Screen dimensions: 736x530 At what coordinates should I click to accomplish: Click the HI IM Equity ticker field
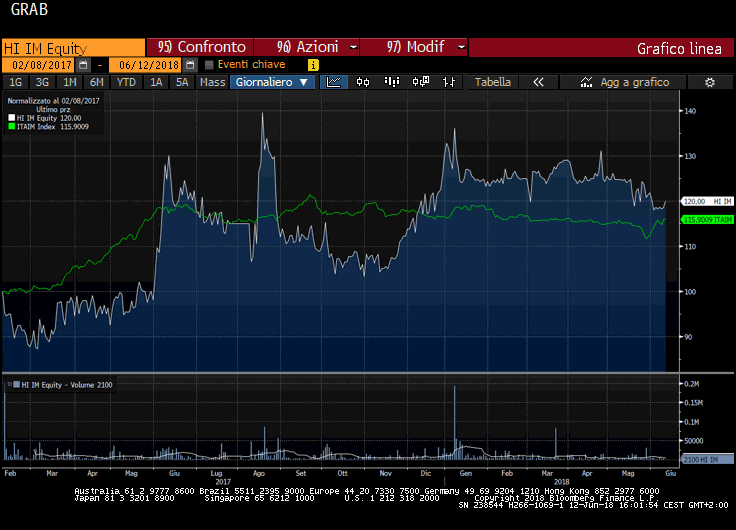72,47
